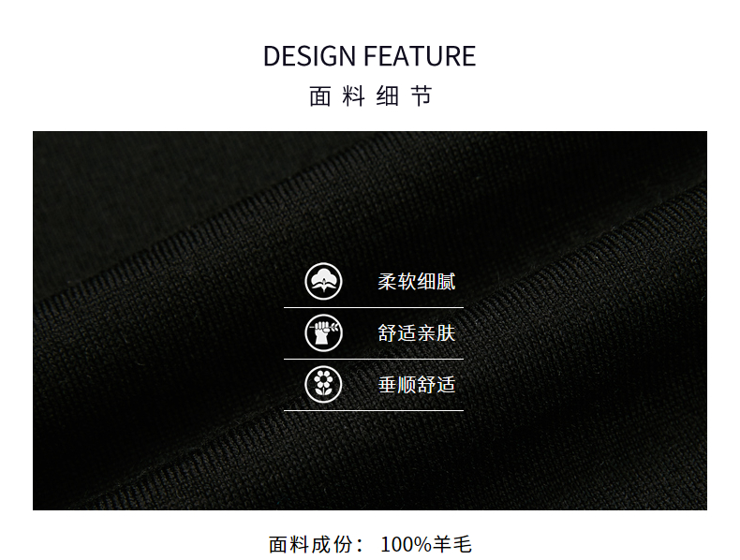Click the 面 character in the subtitle

tap(320, 96)
